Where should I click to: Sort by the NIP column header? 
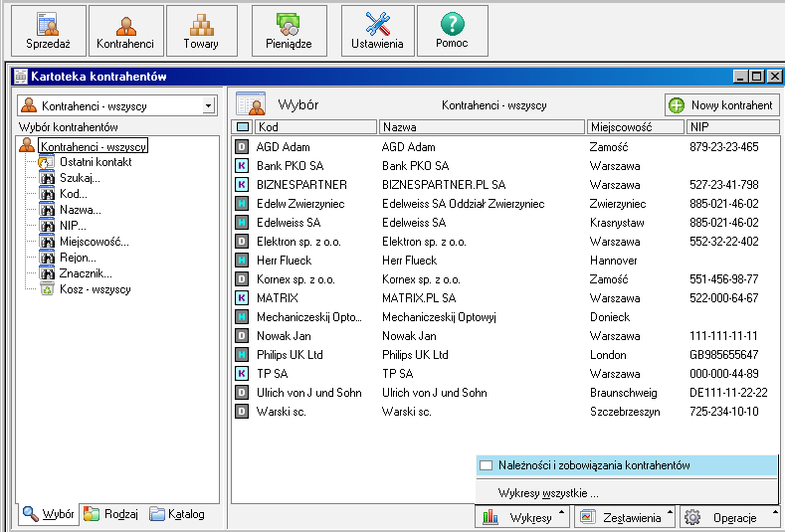click(732, 127)
